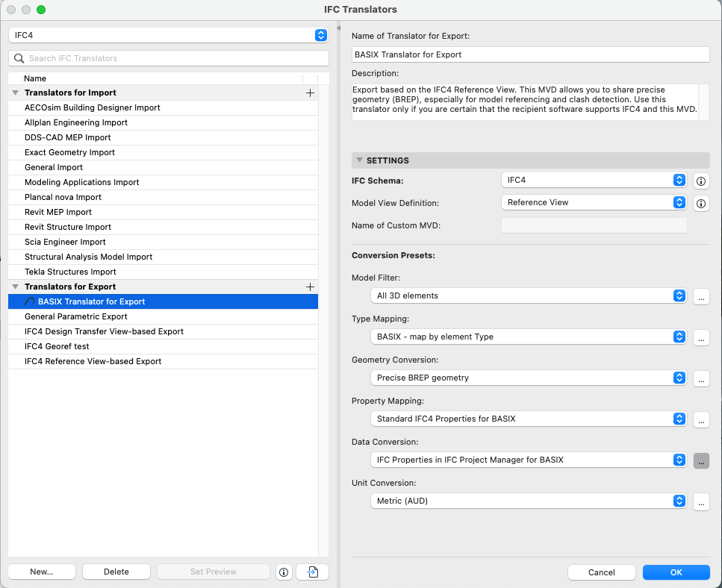This screenshot has width=722, height=588.
Task: Click the translator info icon at bottom
Action: tap(284, 572)
